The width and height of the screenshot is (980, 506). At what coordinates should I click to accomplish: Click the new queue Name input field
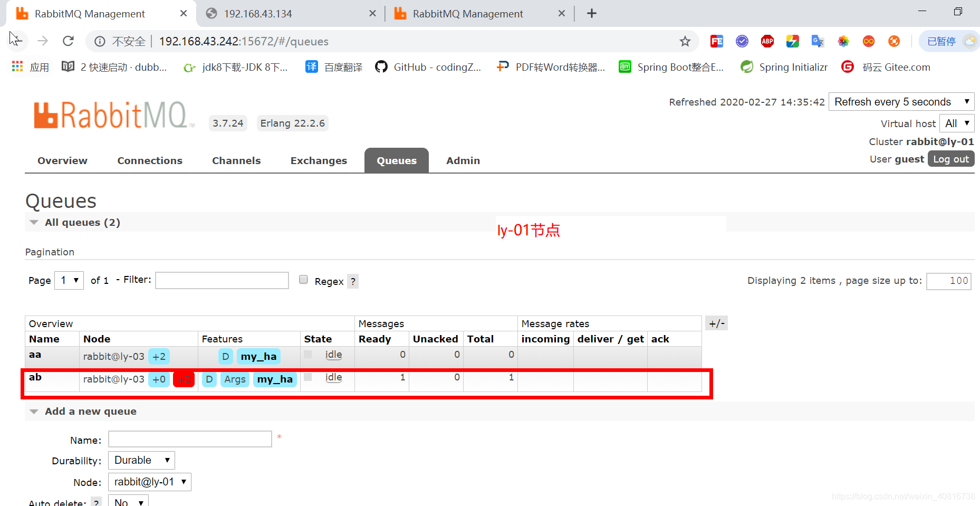(x=190, y=439)
